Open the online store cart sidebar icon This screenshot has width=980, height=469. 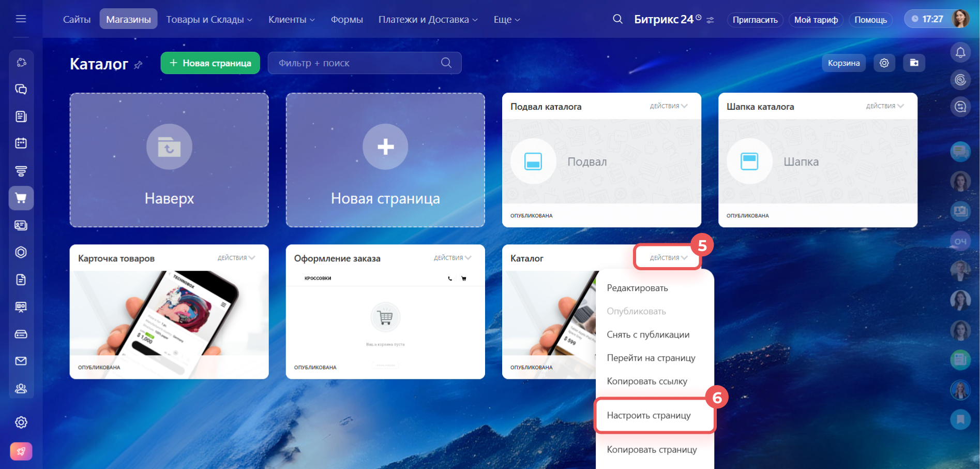21,198
